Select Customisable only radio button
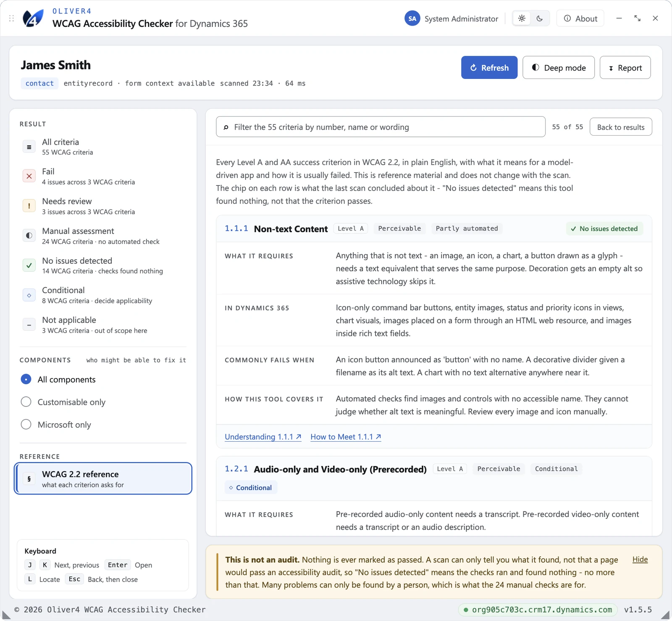672x621 pixels. coord(26,402)
